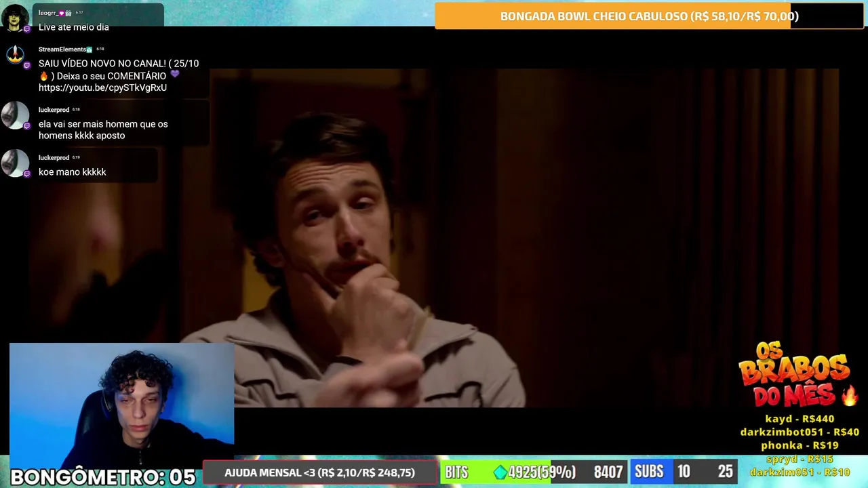Click the subs goal number 25

(x=726, y=472)
